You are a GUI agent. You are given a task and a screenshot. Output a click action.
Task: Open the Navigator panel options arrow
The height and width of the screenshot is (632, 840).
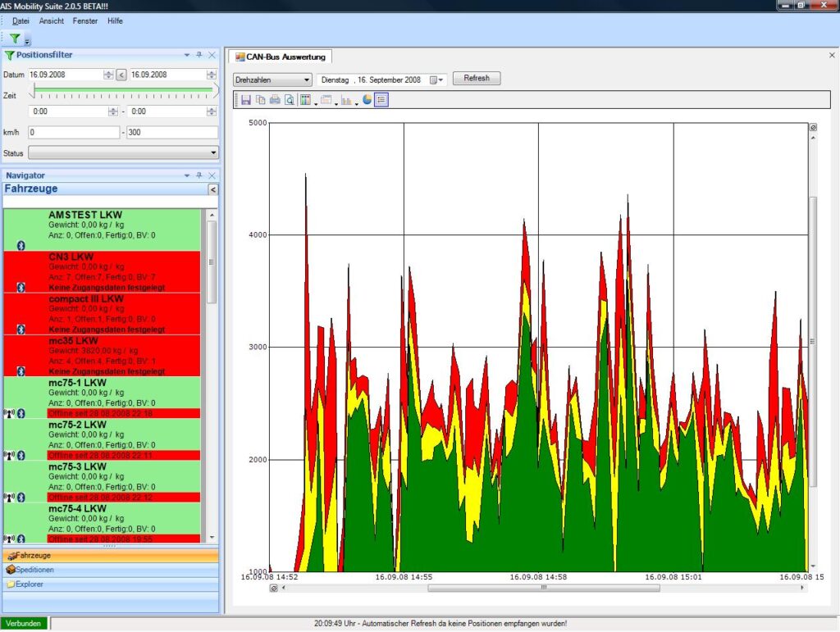click(x=186, y=175)
